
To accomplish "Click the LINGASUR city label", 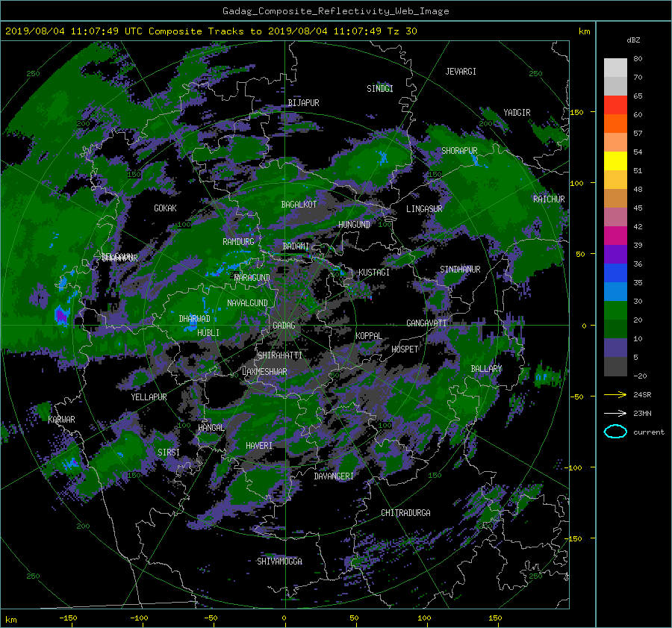I will coord(424,209).
